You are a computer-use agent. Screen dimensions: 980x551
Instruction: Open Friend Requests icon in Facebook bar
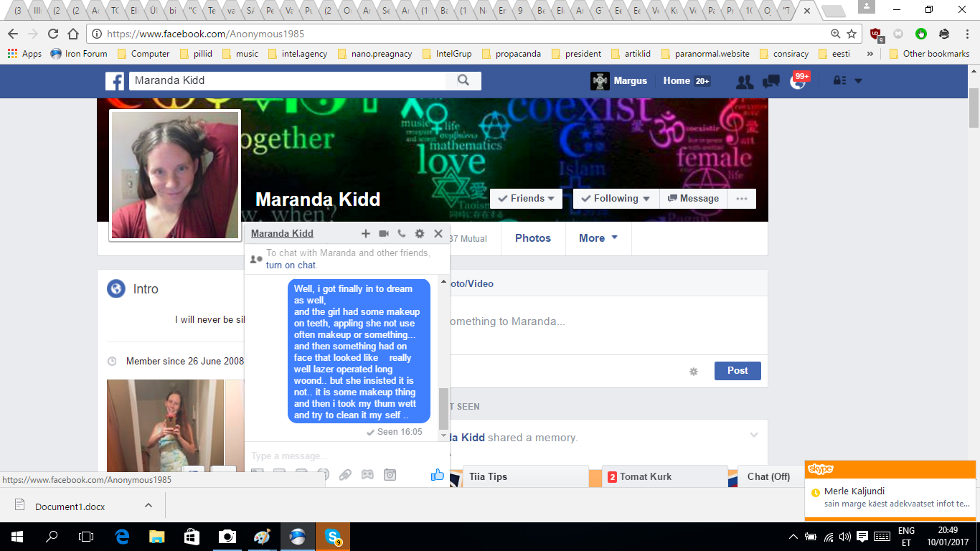click(745, 81)
